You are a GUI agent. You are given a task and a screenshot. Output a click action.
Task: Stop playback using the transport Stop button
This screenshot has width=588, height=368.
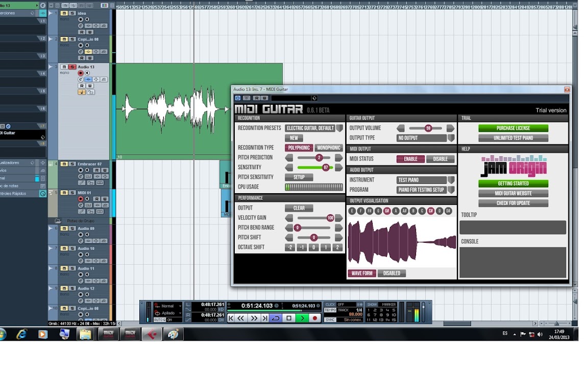click(289, 318)
